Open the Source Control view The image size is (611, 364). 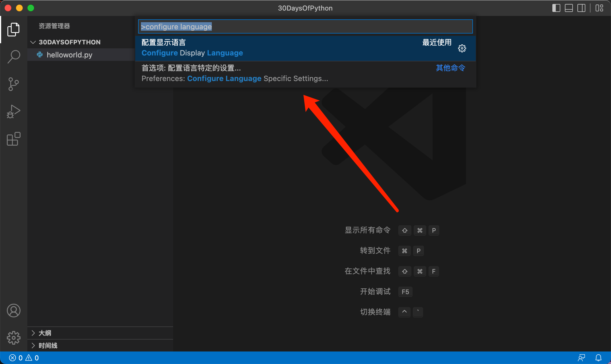pos(13,84)
